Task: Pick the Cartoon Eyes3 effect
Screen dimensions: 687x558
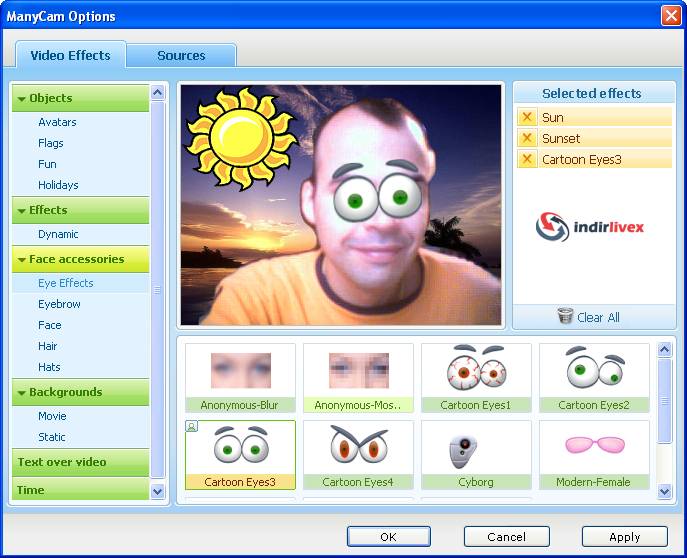Action: (240, 455)
